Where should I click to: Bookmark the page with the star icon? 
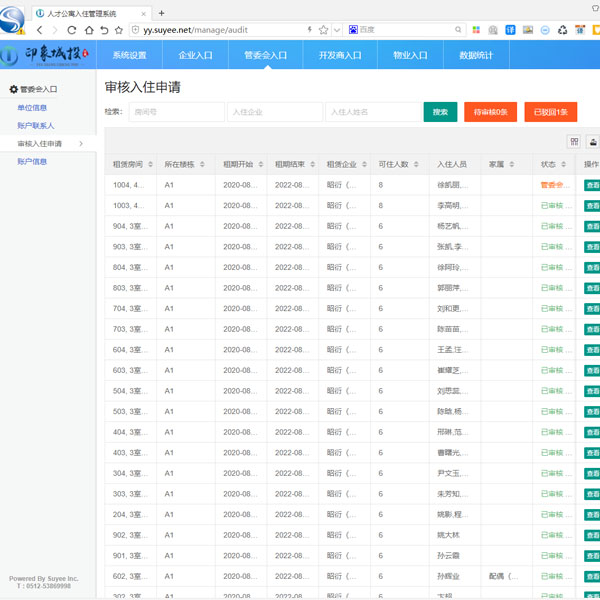tap(323, 31)
